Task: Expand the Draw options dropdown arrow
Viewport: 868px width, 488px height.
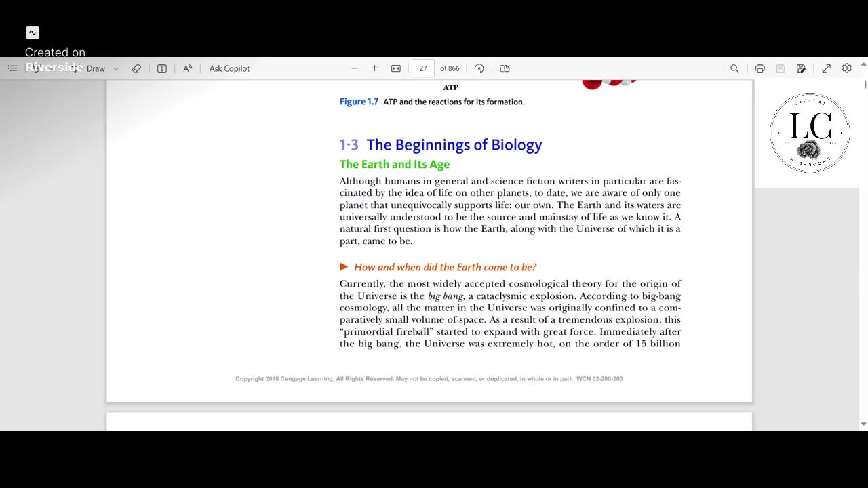Action: [116, 68]
